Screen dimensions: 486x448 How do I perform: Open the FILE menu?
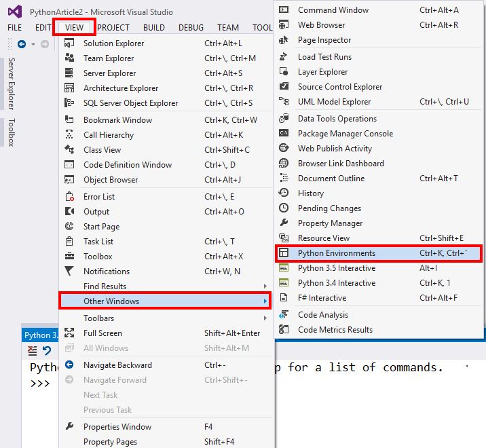14,28
